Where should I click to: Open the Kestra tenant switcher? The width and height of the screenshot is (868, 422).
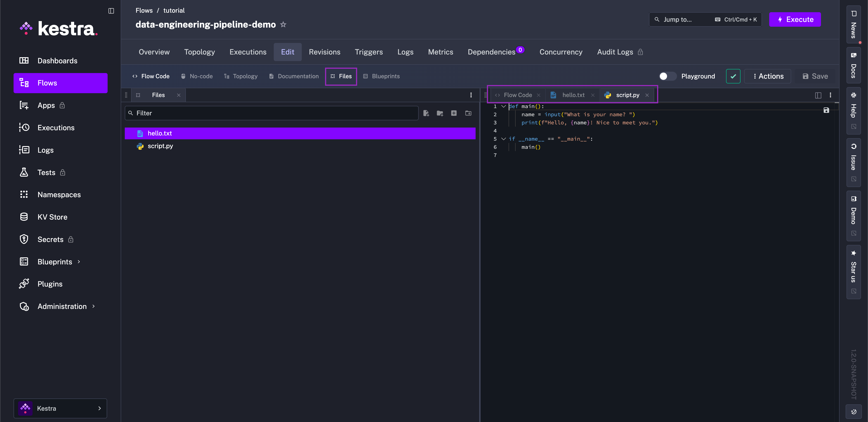click(x=60, y=408)
